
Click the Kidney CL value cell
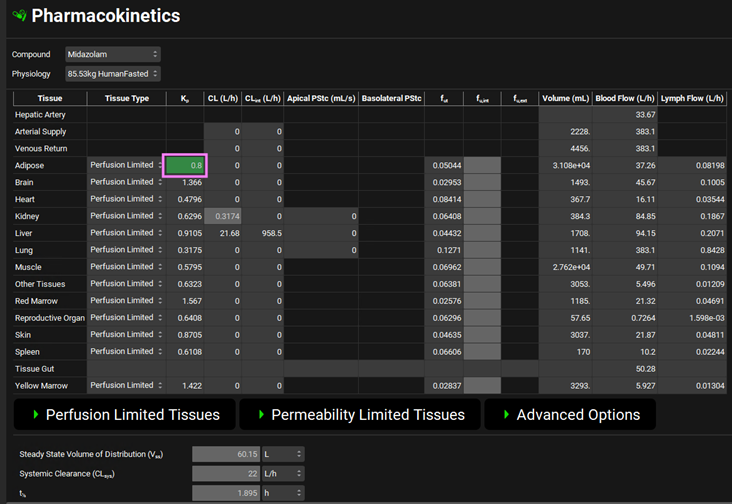[223, 216]
